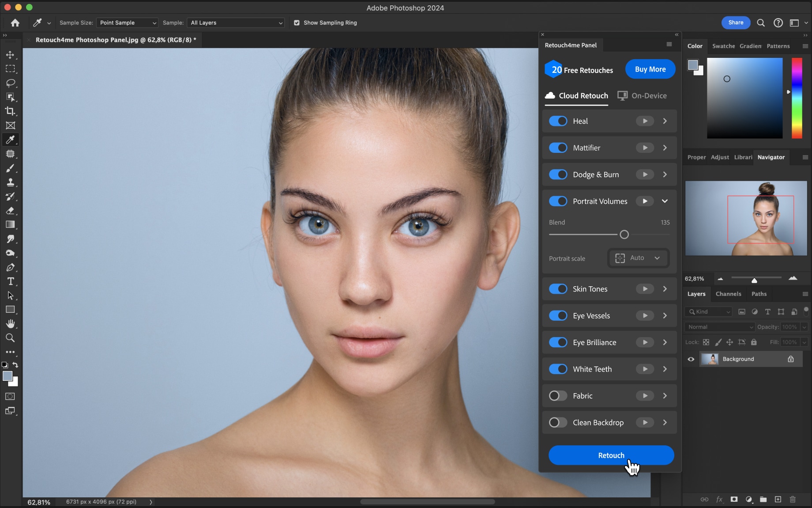This screenshot has width=812, height=508.
Task: Select the Smudge tool
Action: click(10, 239)
